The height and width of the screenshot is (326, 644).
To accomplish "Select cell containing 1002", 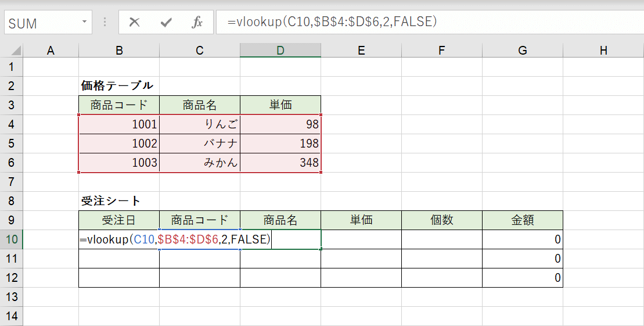I will (x=118, y=144).
